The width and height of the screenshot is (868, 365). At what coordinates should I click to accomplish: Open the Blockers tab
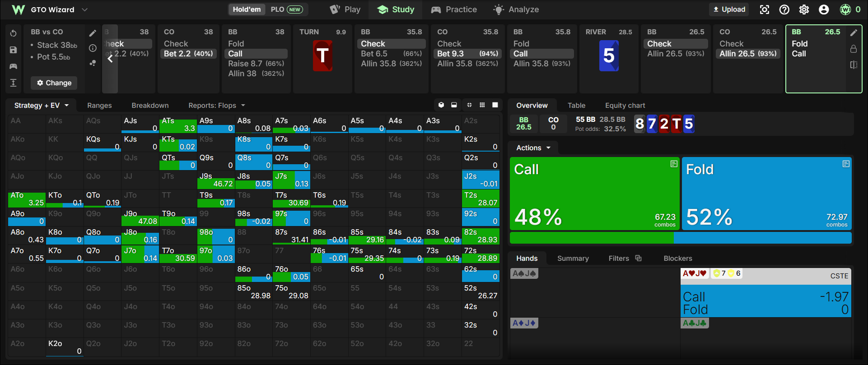[678, 259]
